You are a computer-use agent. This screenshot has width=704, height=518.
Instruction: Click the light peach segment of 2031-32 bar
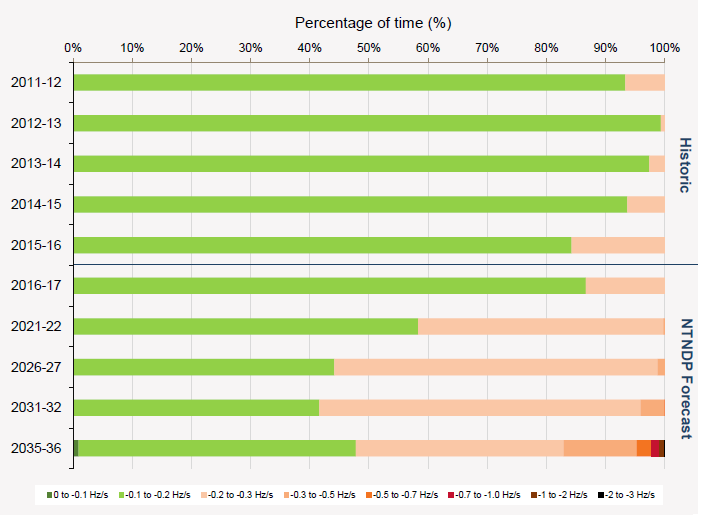click(x=480, y=407)
